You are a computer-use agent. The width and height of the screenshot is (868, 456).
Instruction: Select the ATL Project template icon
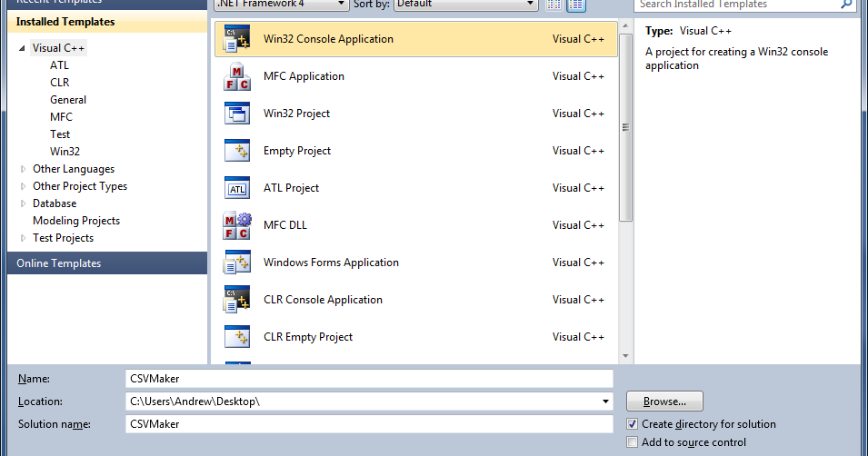coord(237,188)
